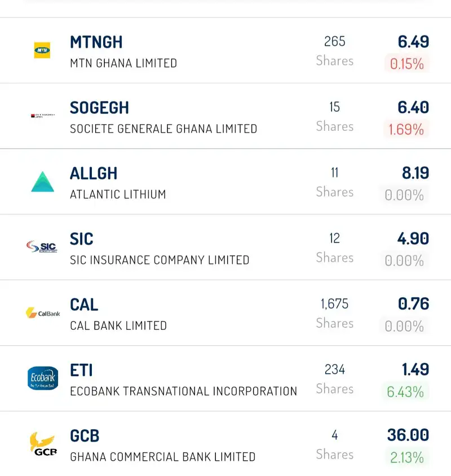Tap the 1,675 Shares holding for CAL
Viewport: 451px width, 476px height.
coord(335,313)
